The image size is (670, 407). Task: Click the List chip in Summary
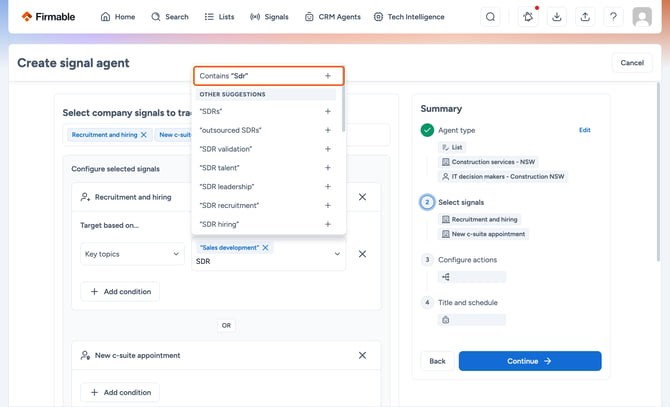click(x=452, y=147)
